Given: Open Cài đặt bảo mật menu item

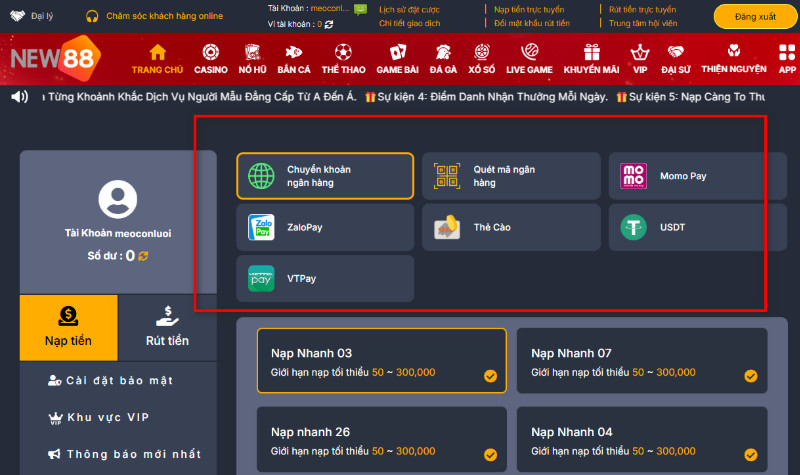Looking at the screenshot, I should click(111, 381).
